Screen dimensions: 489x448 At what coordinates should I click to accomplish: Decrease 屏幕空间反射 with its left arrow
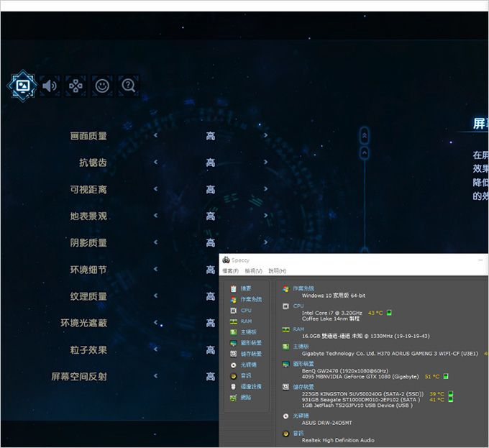tap(155, 376)
